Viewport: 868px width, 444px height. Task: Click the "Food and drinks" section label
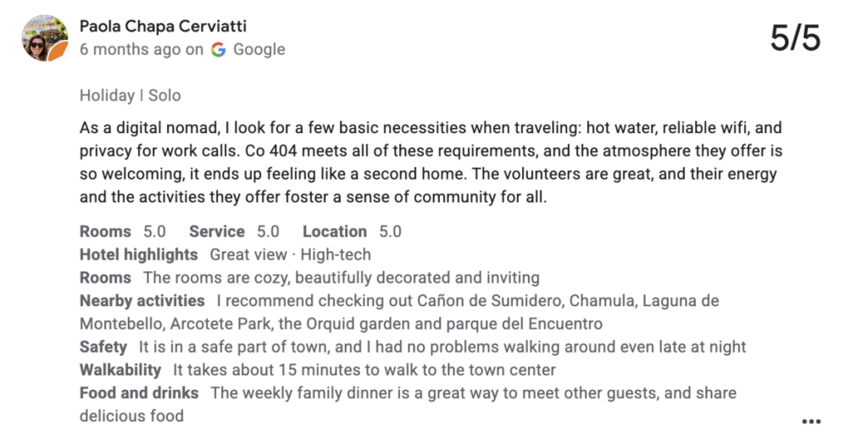139,393
